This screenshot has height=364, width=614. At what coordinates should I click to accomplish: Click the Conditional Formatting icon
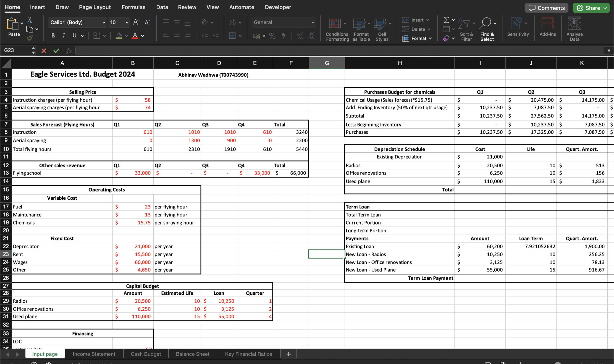pos(335,23)
